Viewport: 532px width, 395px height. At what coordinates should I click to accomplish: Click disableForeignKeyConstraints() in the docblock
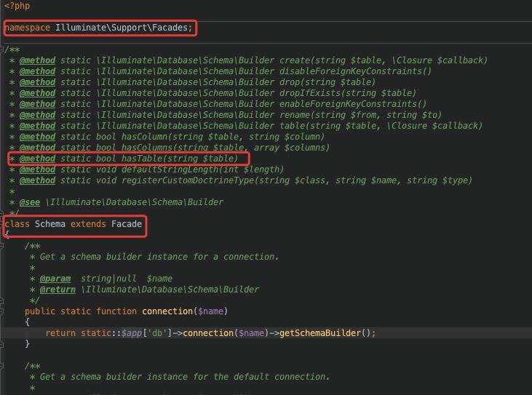tap(355, 71)
